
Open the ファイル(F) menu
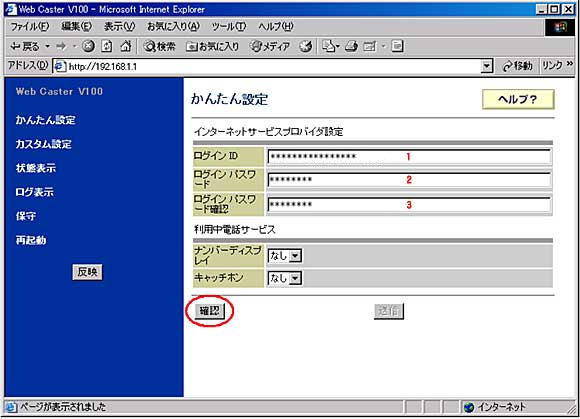point(30,27)
